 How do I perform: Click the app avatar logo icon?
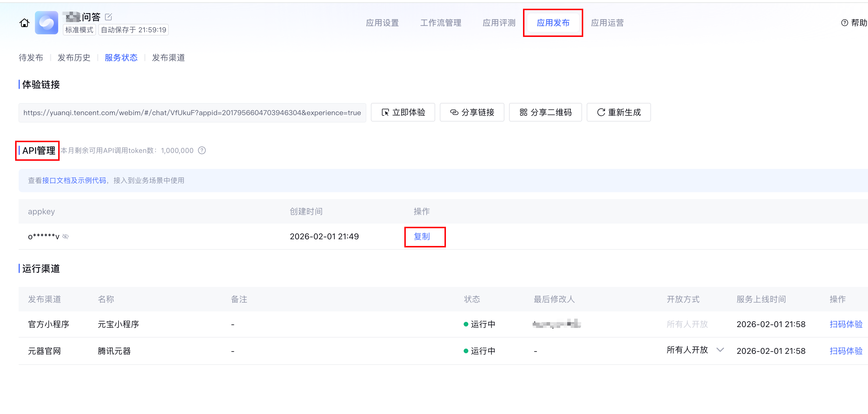pos(47,23)
